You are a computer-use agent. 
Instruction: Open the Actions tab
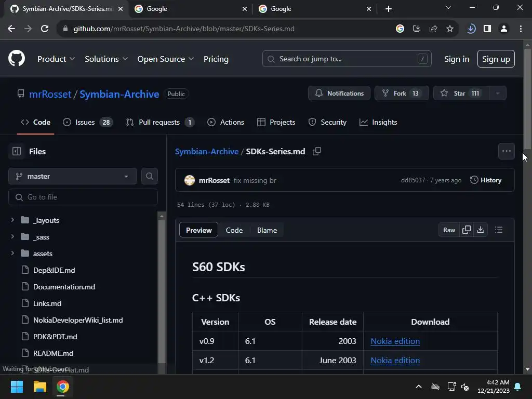[x=225, y=122]
